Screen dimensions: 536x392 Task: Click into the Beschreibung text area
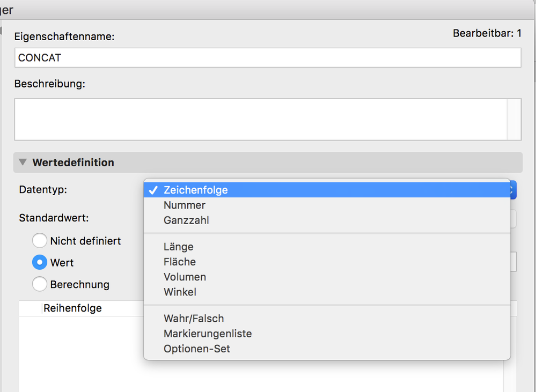(x=260, y=119)
